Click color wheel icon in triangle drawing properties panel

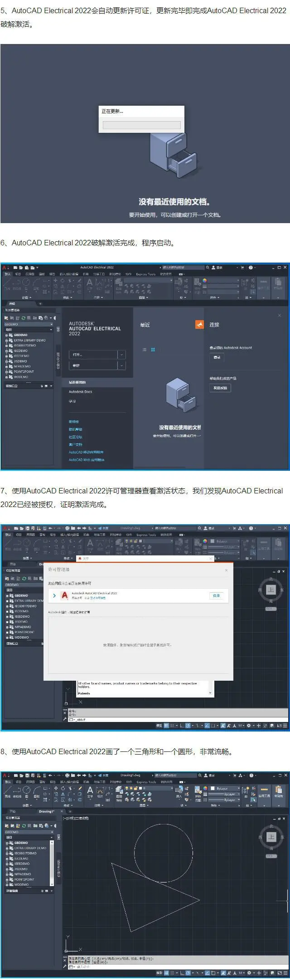[205, 788]
